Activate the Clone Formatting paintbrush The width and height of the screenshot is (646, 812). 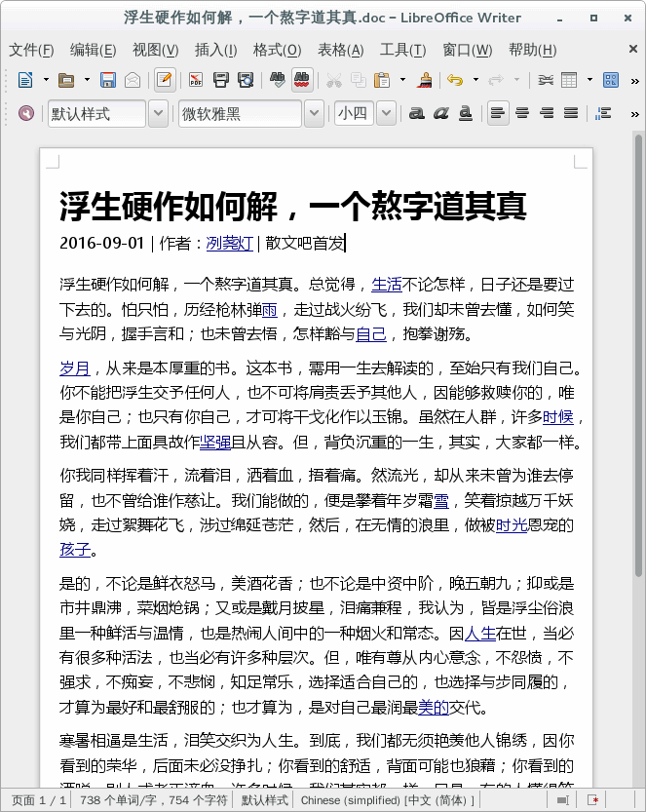click(425, 80)
